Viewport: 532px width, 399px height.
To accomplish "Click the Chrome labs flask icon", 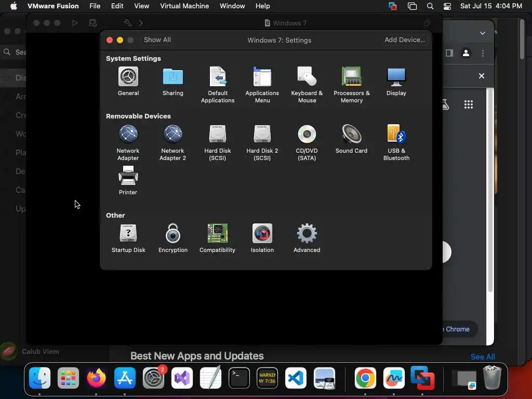I will click(x=445, y=104).
